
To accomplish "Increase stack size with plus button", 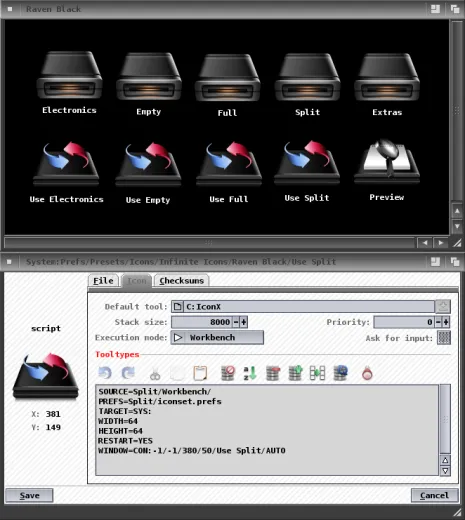I will (x=244, y=322).
